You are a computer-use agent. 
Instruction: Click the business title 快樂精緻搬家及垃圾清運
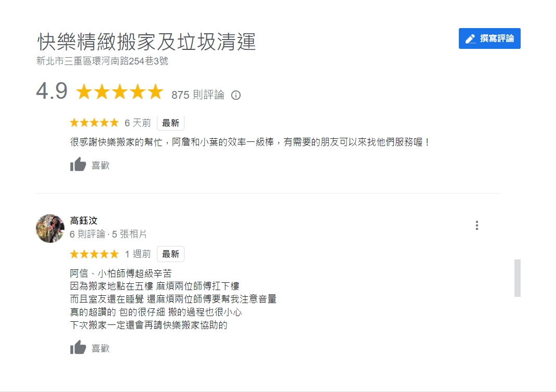tap(147, 42)
